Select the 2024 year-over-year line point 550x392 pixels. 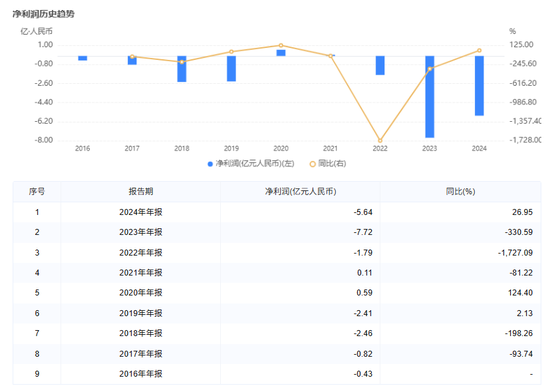click(479, 50)
